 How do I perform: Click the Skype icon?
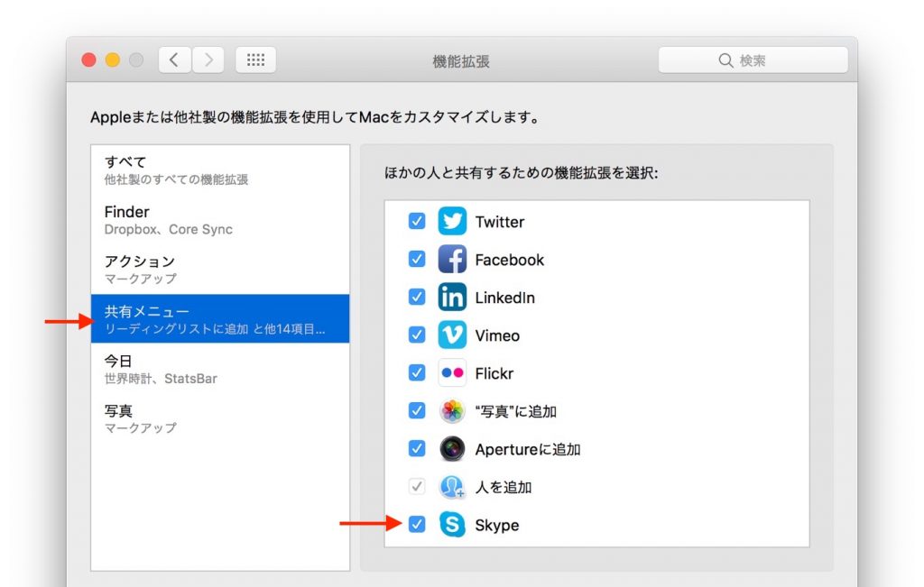[452, 525]
